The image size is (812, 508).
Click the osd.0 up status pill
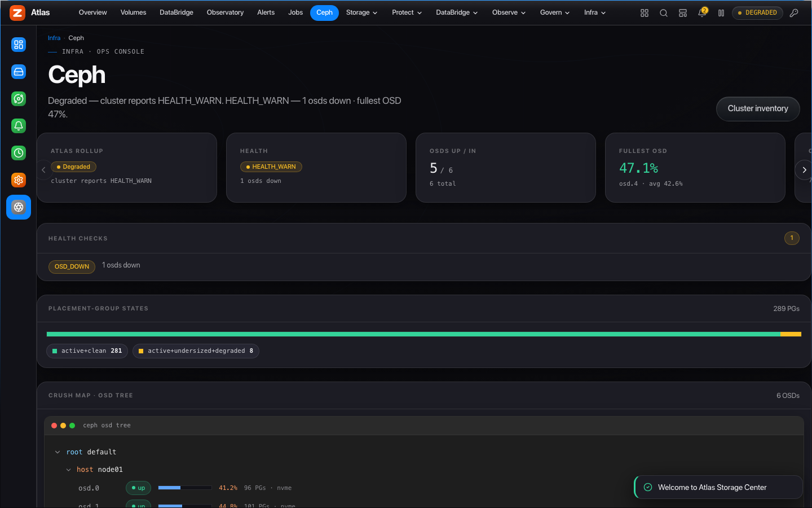click(x=138, y=488)
